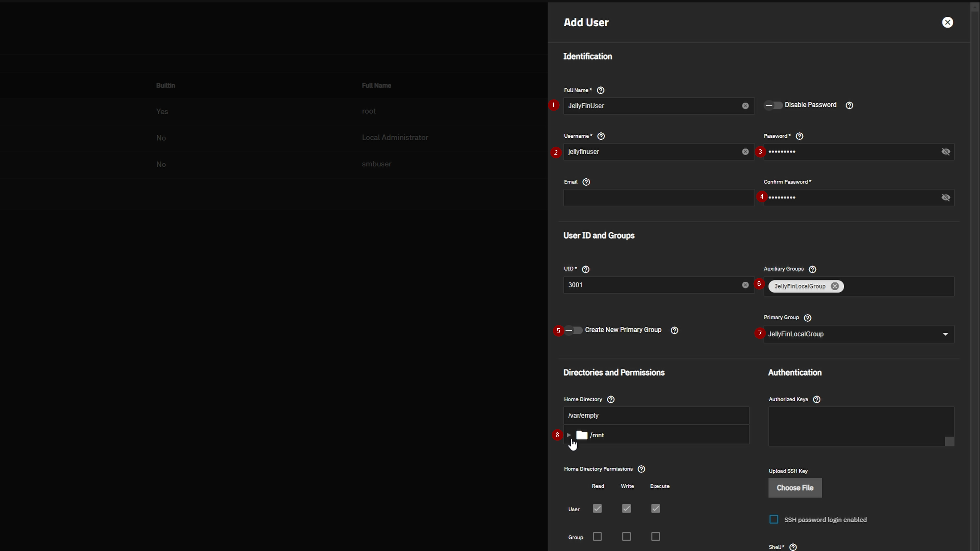Focus the Email input field
This screenshot has width=980, height=551.
658,198
